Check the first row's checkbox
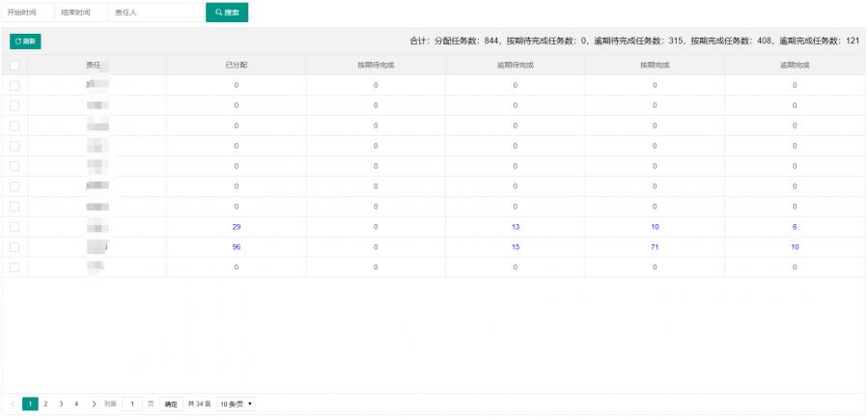The height and width of the screenshot is (420, 868). pos(14,86)
